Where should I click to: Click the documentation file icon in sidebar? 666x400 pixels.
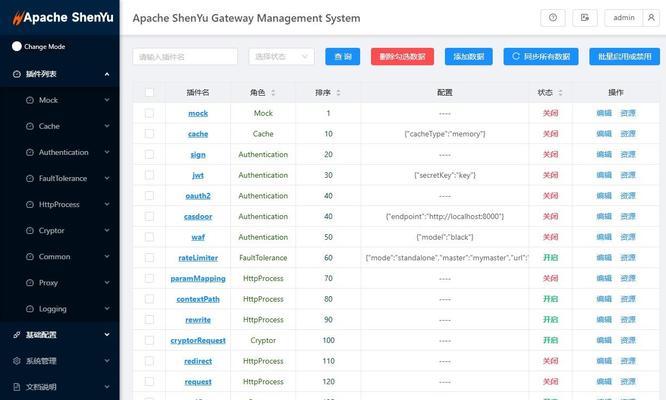click(x=17, y=387)
